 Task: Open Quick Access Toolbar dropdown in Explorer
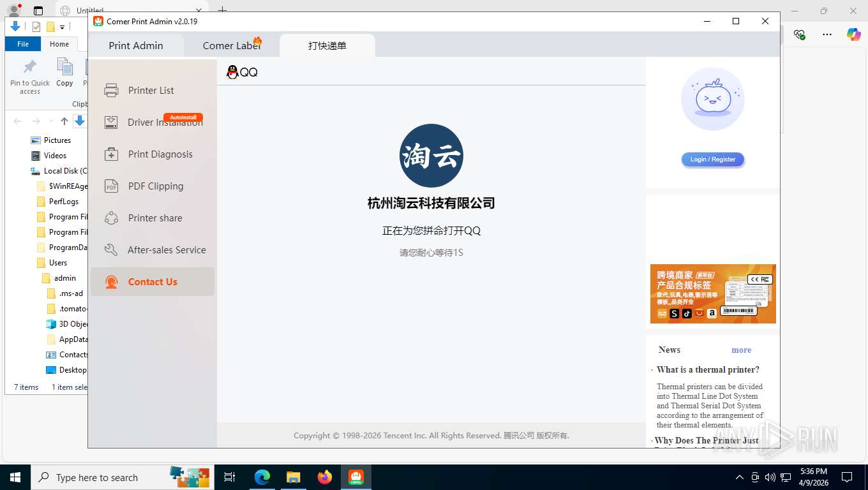pyautogui.click(x=62, y=27)
